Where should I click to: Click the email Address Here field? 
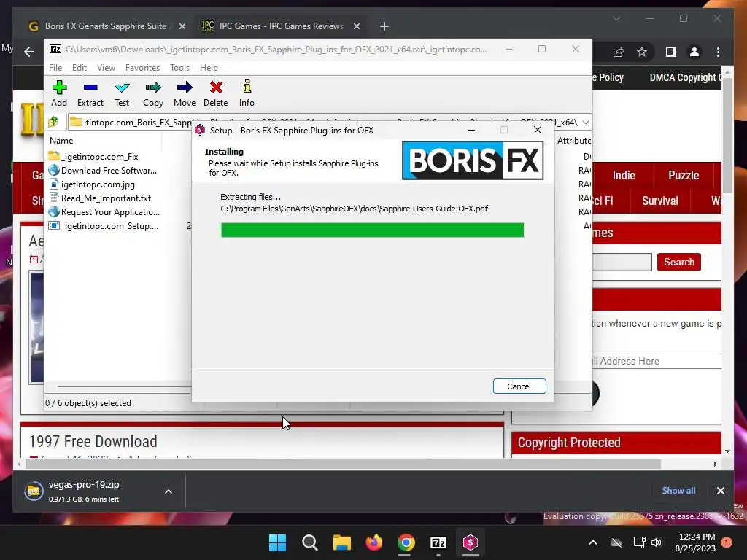click(x=657, y=361)
